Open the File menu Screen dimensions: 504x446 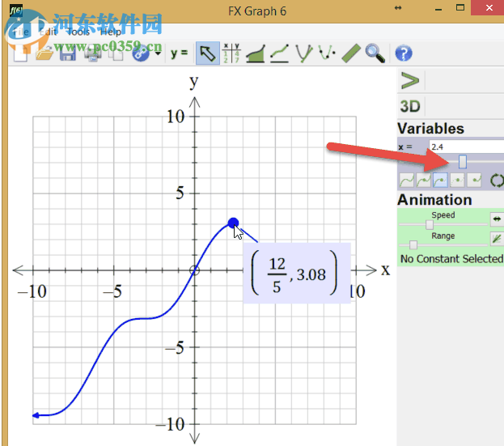pos(20,32)
